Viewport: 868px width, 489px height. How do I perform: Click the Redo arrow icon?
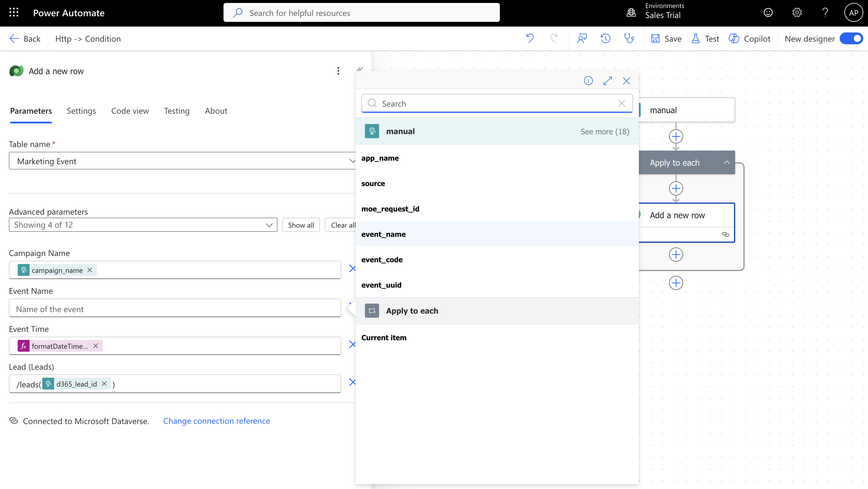(554, 38)
